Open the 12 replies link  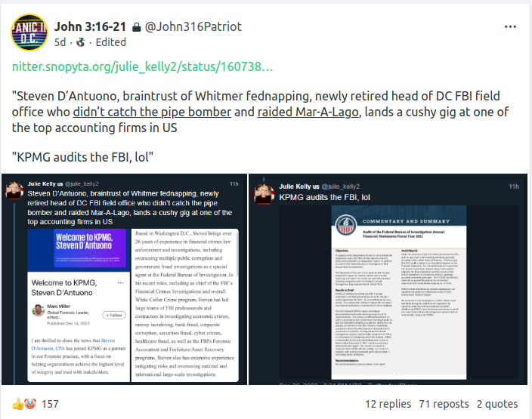388,404
